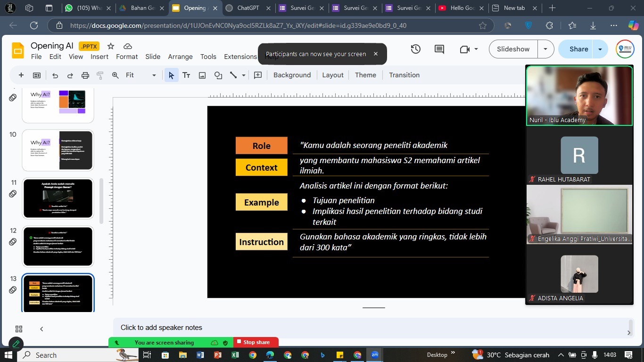Switch to the Hello Goo YouTube tab
644x362 pixels.
pos(461,8)
